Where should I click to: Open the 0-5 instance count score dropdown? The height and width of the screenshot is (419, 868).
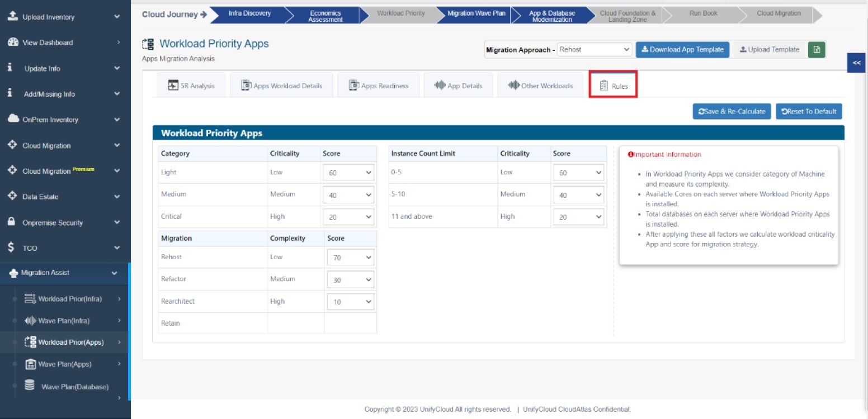579,173
